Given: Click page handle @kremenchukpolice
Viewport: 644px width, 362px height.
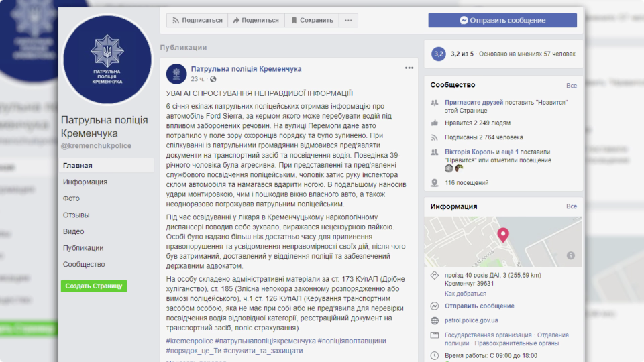Looking at the screenshot, I should point(96,145).
